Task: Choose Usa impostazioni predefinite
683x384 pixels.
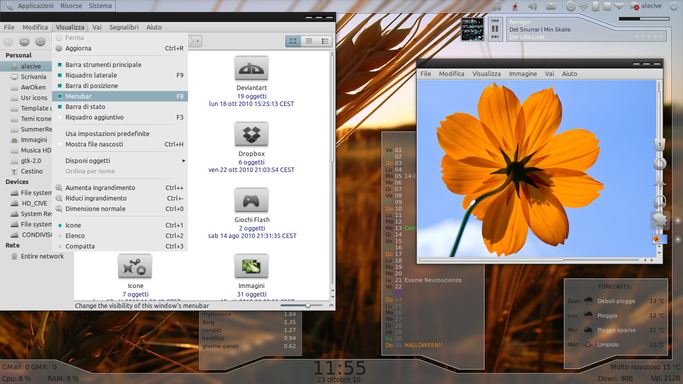Action: click(120, 134)
